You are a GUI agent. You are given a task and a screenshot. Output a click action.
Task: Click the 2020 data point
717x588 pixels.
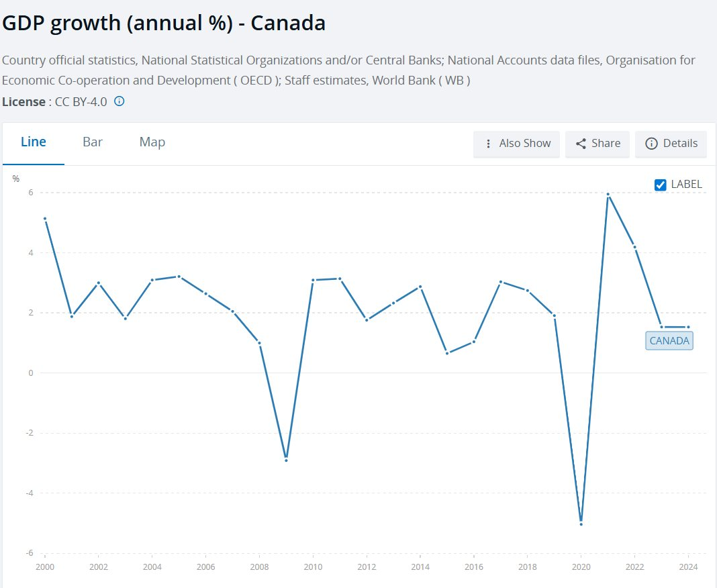[581, 524]
